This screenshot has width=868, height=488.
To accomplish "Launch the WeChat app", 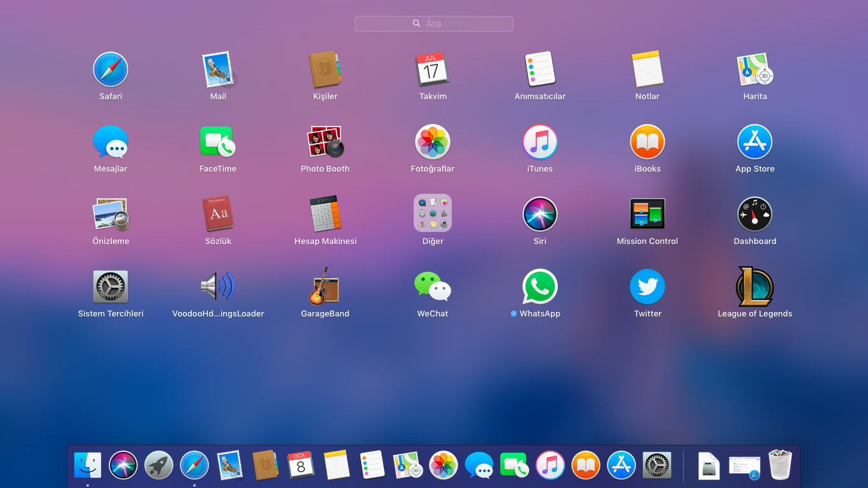I will click(433, 287).
